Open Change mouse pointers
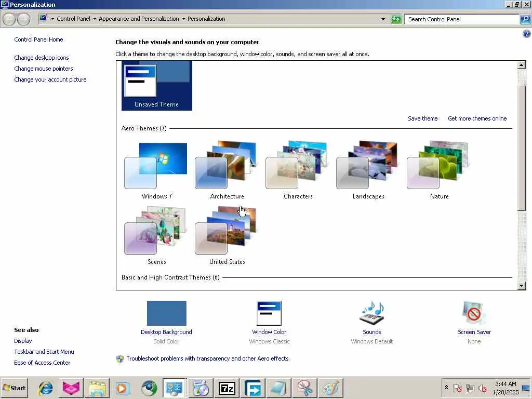532x399 pixels. click(x=44, y=69)
